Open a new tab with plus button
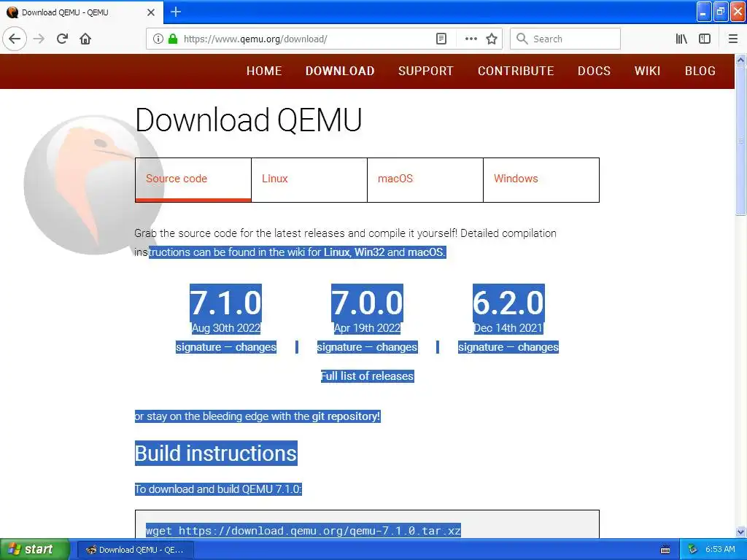Image resolution: width=747 pixels, height=560 pixels. [176, 12]
